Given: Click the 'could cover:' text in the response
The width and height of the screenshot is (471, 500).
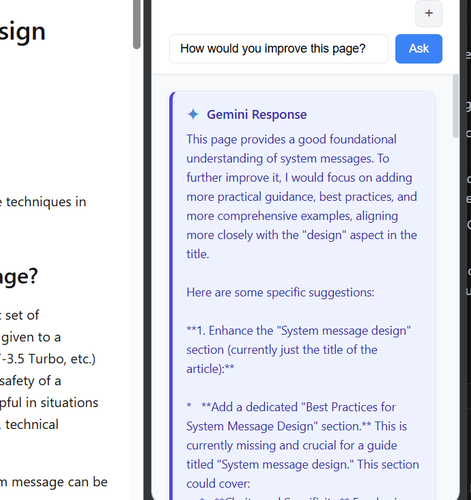Looking at the screenshot, I should [218, 484].
